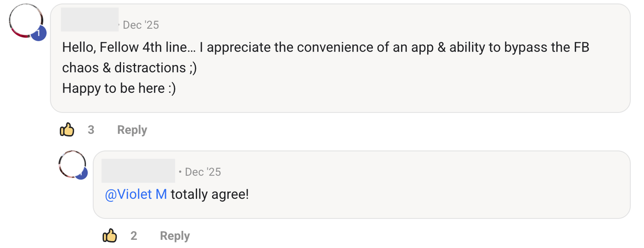Click the reply's redacted author name
This screenshot has width=644, height=248.
(138, 170)
